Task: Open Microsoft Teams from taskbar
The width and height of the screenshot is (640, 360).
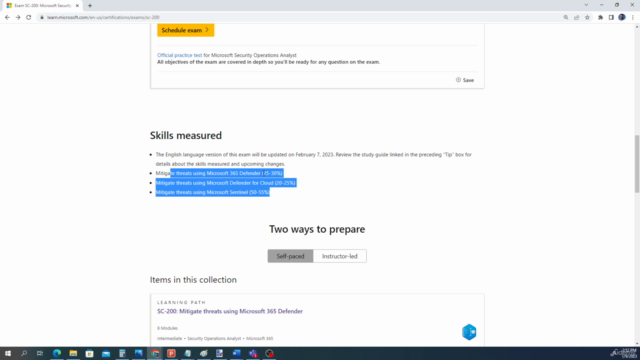Action: (x=253, y=353)
